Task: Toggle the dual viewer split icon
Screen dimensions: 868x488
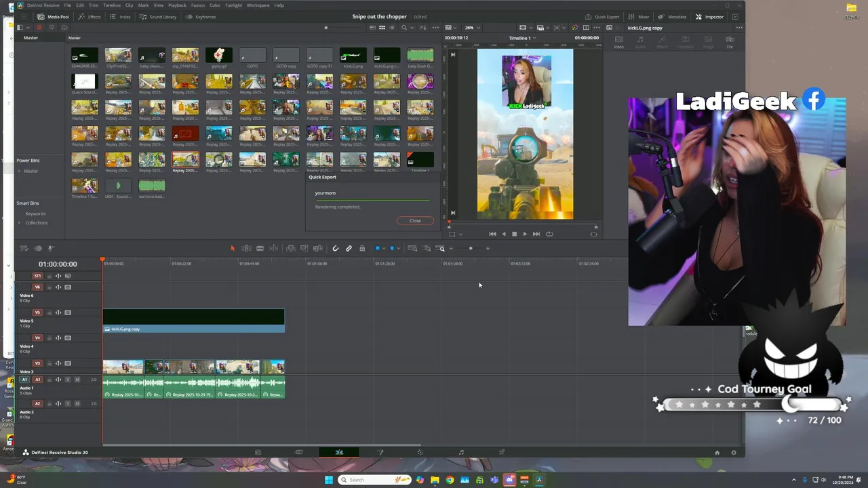Action: coord(586,28)
